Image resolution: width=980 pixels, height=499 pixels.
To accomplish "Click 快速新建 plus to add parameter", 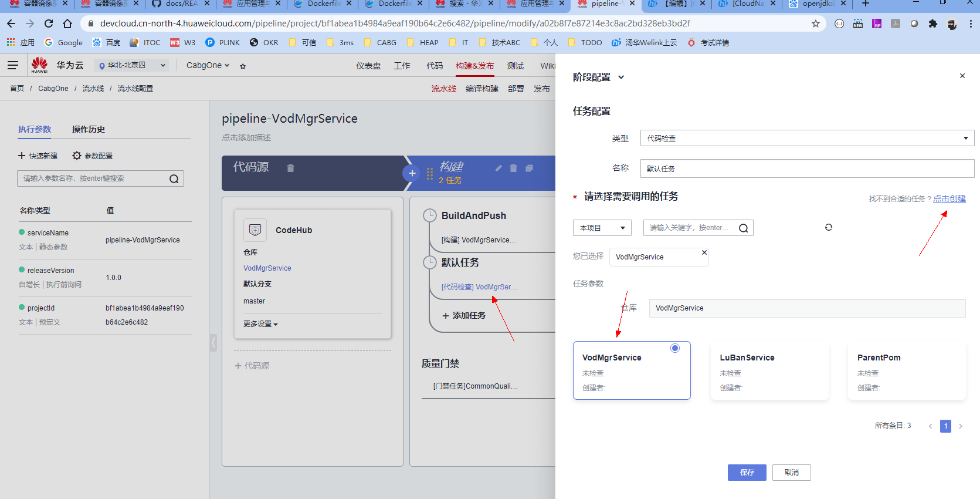I will pos(38,156).
